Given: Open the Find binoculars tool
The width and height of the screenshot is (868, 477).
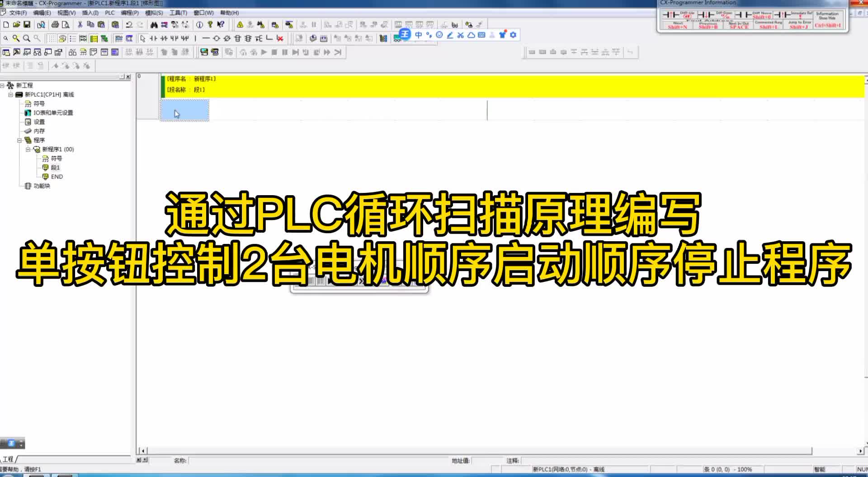Looking at the screenshot, I should tap(154, 24).
